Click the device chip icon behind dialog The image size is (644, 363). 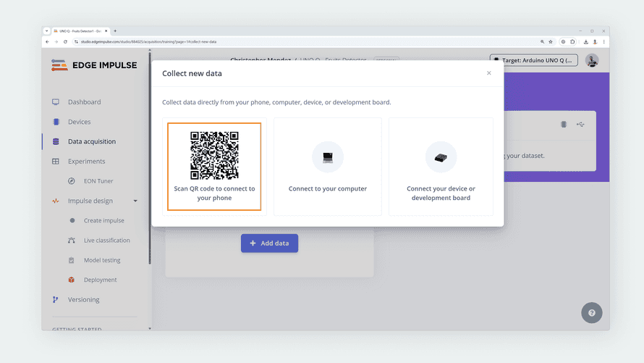click(x=564, y=124)
